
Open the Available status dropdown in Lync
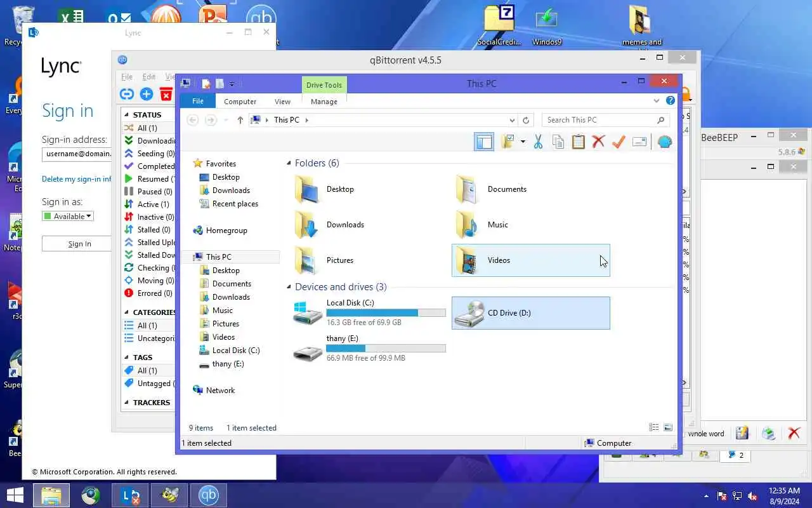68,217
